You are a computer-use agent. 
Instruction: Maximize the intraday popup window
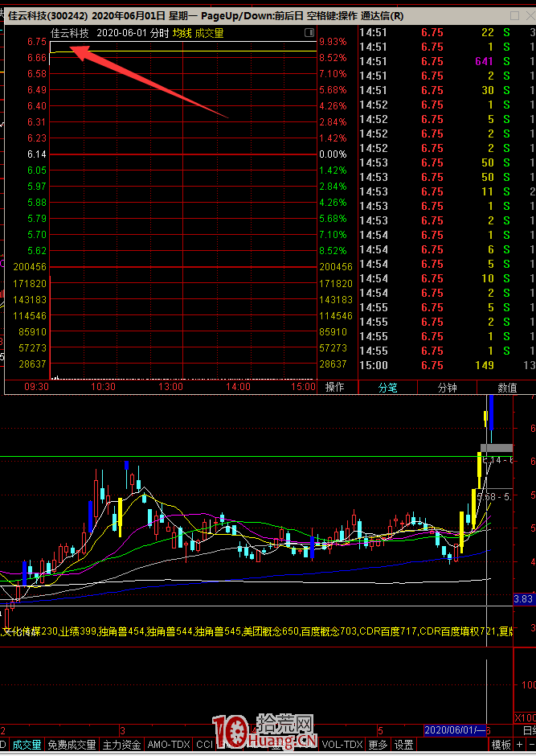click(514, 15)
